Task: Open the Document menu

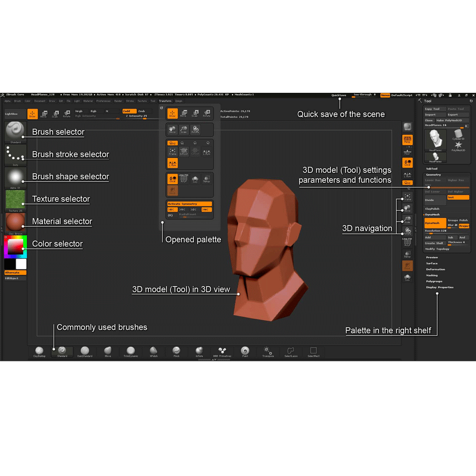Action: [40, 101]
